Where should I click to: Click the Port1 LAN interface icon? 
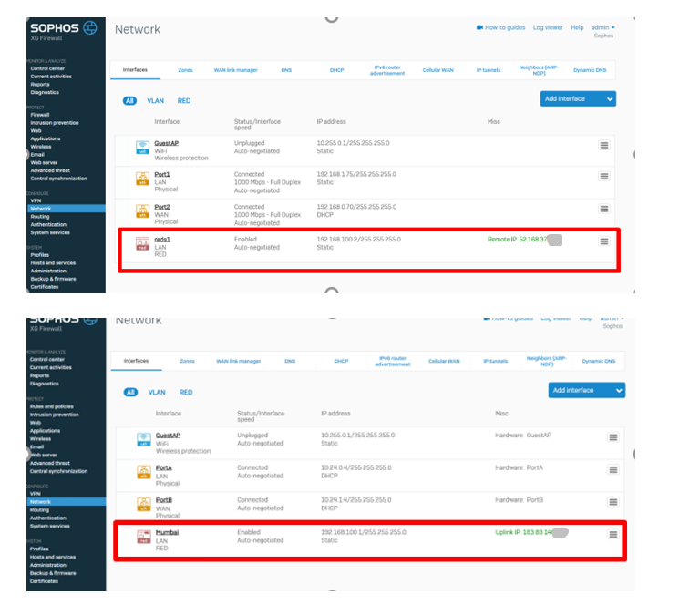point(142,179)
